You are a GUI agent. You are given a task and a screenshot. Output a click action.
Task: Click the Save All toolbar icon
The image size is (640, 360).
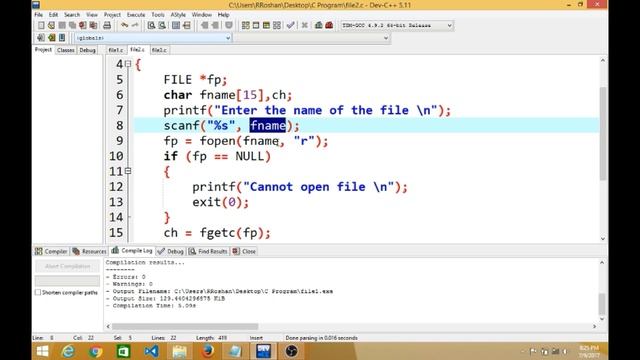coord(72,25)
